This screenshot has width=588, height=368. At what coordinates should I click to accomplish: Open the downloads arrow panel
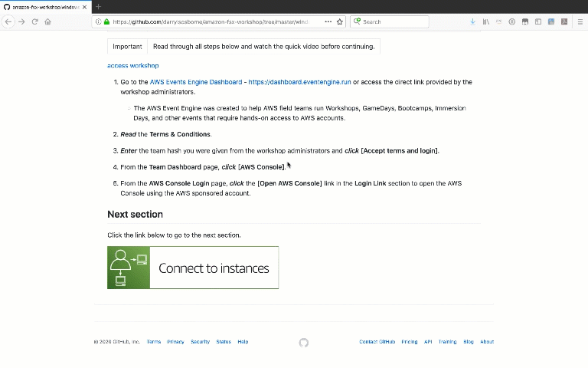473,21
